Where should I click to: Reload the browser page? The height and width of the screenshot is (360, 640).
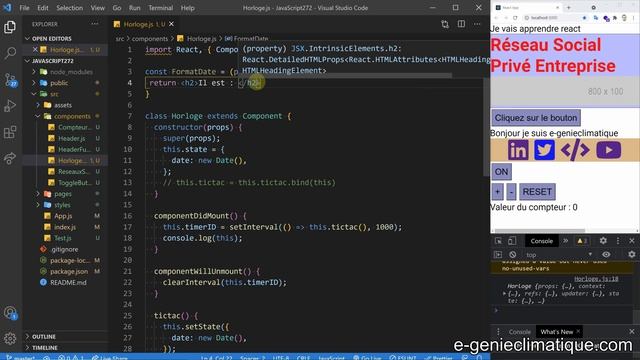(x=515, y=18)
